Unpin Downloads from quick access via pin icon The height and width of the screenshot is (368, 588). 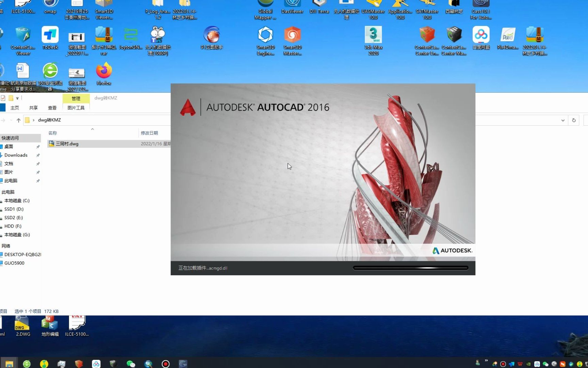pos(38,155)
